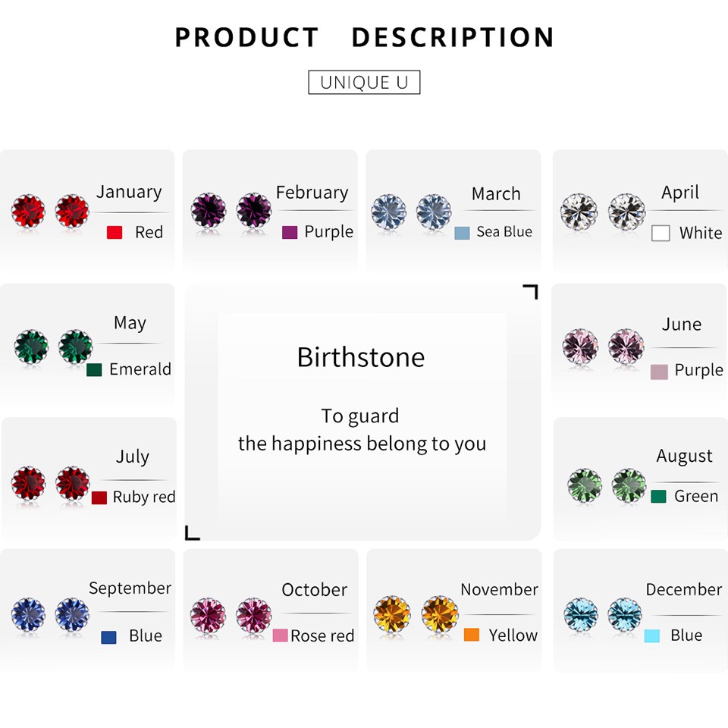Click the red color swatch beside Red
Viewport: 728px width, 728px height.
(x=115, y=232)
